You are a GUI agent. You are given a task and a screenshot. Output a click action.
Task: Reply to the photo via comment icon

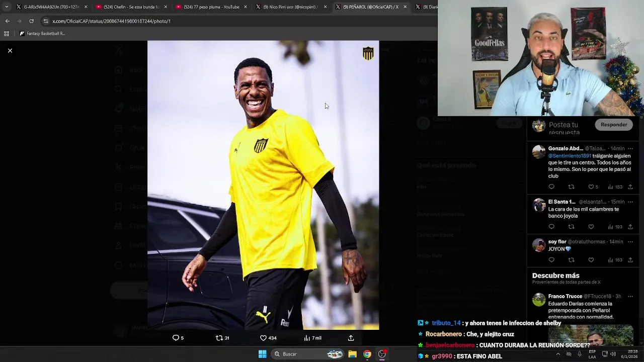pyautogui.click(x=176, y=338)
